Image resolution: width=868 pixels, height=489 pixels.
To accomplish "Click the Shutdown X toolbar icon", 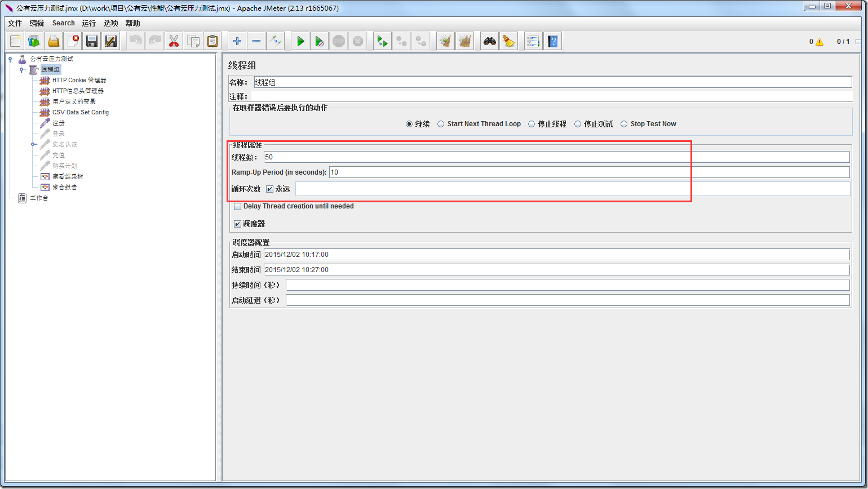I will (x=358, y=41).
